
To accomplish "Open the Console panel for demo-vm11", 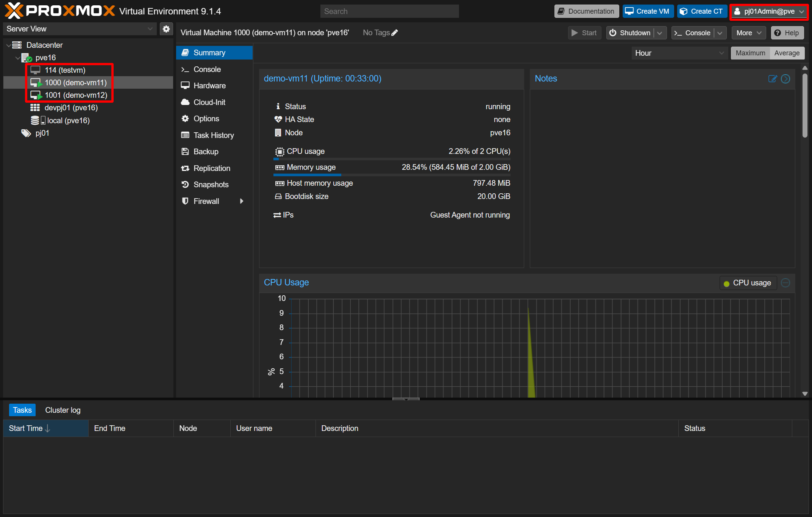I will tap(207, 69).
